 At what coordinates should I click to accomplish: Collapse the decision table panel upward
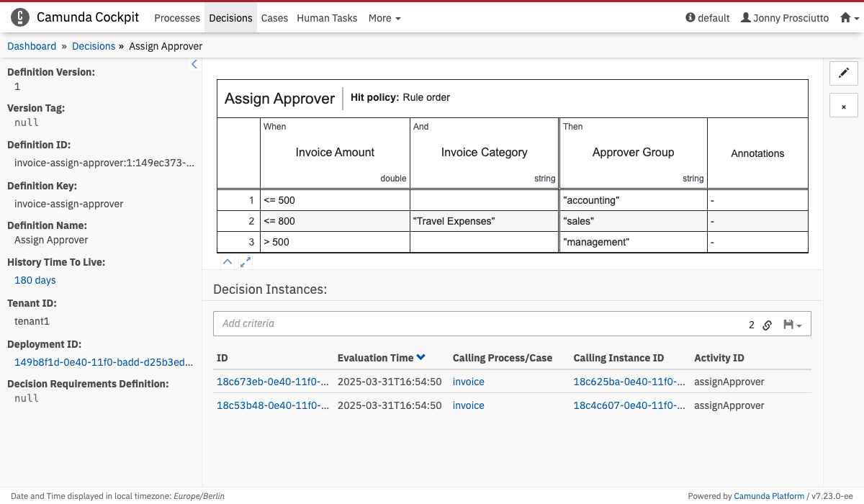pos(227,262)
